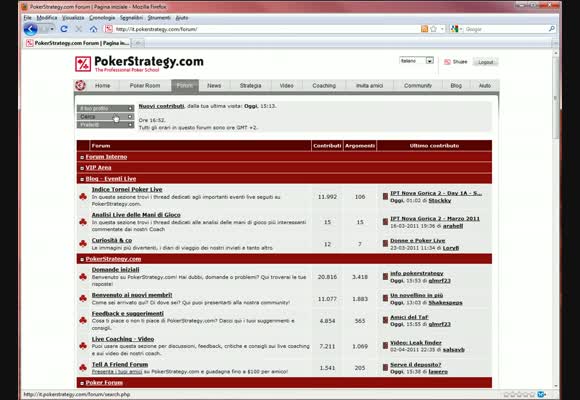Expand the 'Il tuo profilo' sidebar panel
This screenshot has height=400, width=580.
105,108
